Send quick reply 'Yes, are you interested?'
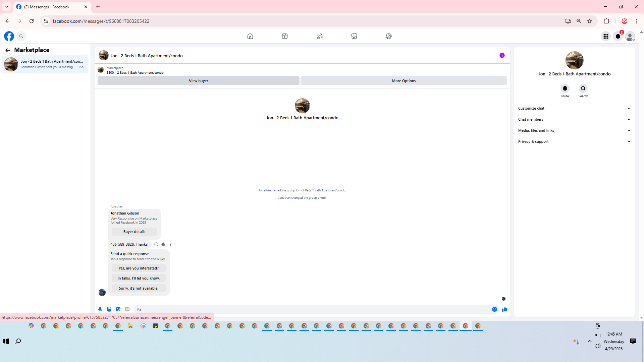The image size is (644, 362). [x=139, y=268]
